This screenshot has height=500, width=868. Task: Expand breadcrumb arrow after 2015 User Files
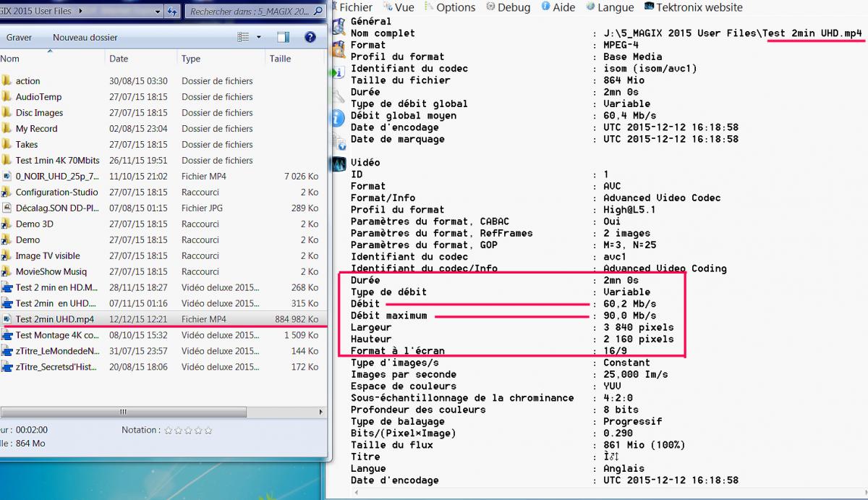(80, 11)
